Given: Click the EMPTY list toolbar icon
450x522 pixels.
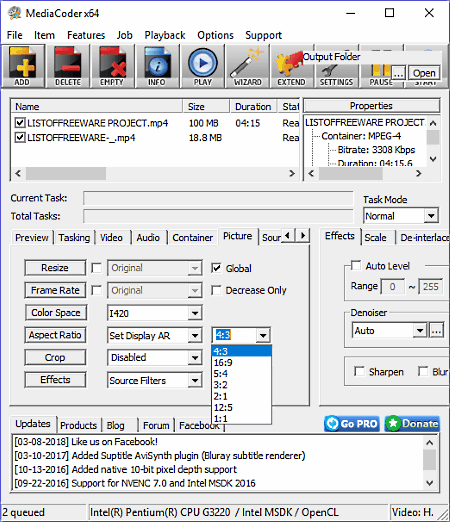Looking at the screenshot, I should pos(112,66).
